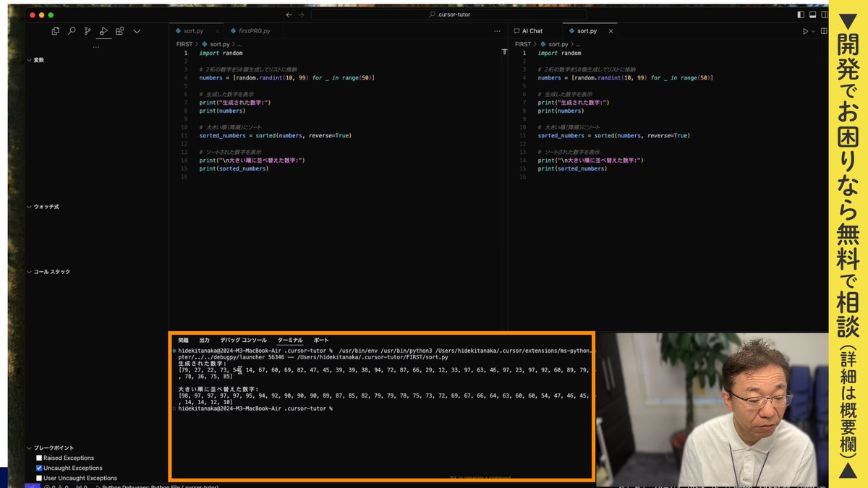Click FIRST in the right editor breadcrumb
Viewport: 868px width, 488px height.
[x=523, y=44]
